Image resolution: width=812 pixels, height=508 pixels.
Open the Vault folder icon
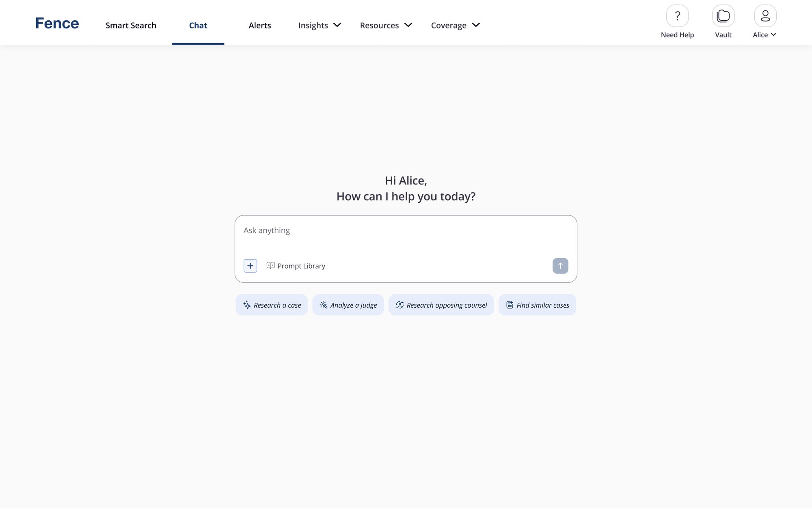click(x=723, y=16)
